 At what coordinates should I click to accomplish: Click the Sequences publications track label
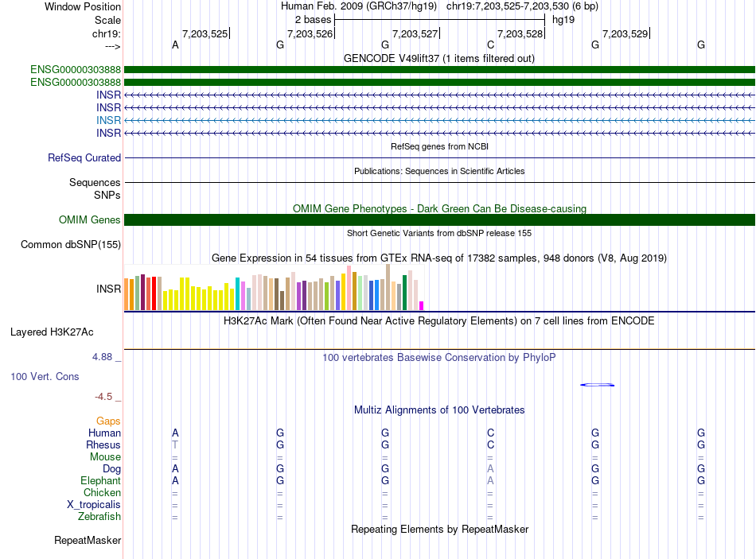[95, 182]
